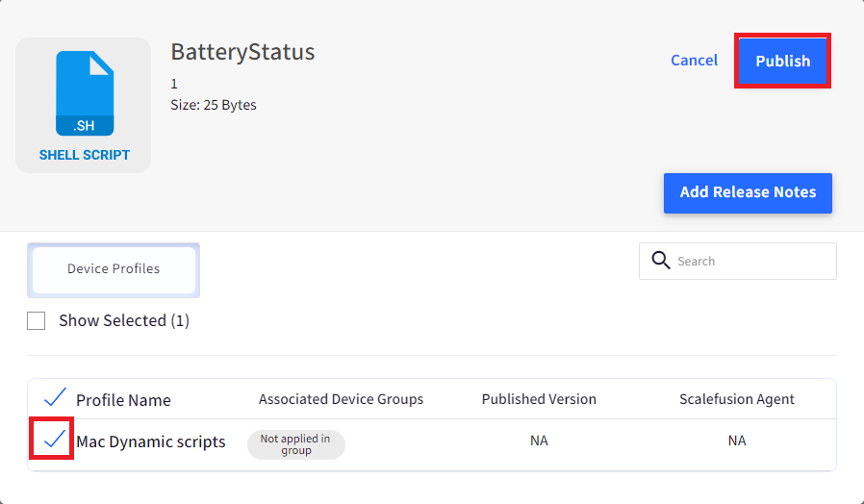Click the Published Version column header
The width and height of the screenshot is (864, 504).
pos(539,399)
